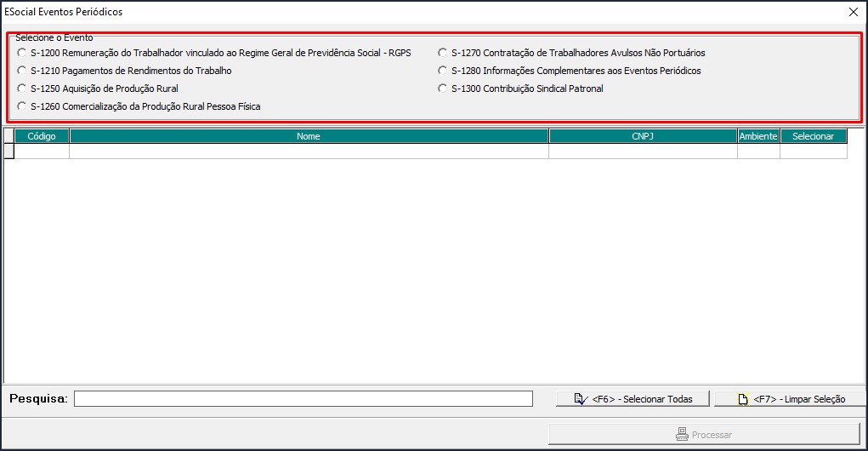Click the Processar button

[704, 434]
